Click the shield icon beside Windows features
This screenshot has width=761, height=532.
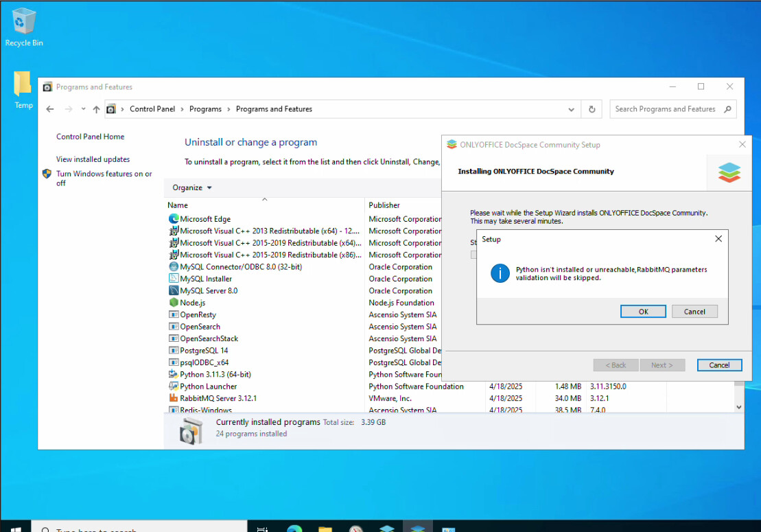pos(47,174)
